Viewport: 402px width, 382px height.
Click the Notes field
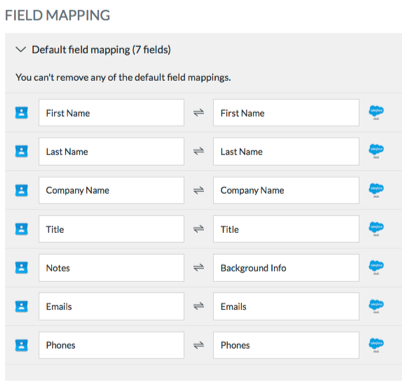111,268
